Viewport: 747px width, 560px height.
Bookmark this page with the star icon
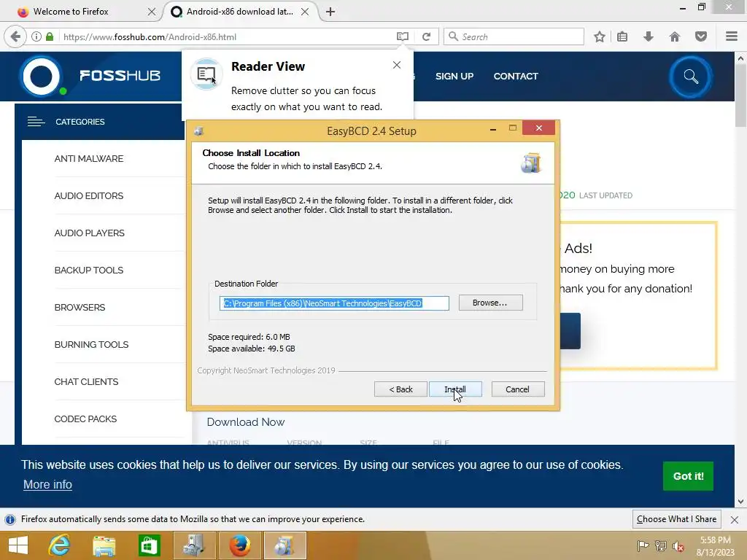tap(600, 36)
